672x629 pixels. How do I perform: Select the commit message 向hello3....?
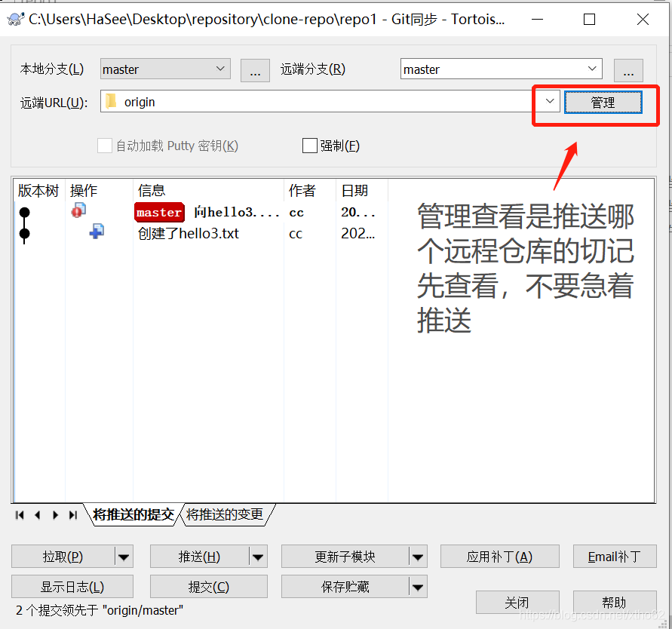tap(237, 213)
